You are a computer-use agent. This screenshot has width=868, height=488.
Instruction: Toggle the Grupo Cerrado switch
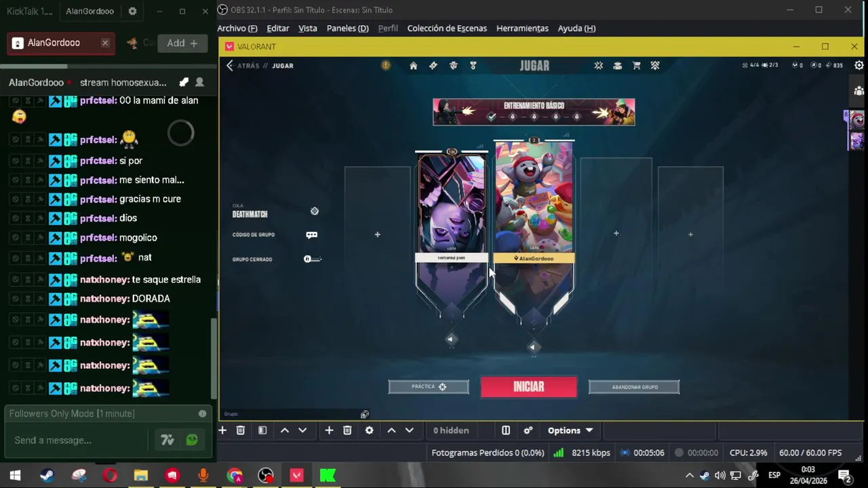312,259
